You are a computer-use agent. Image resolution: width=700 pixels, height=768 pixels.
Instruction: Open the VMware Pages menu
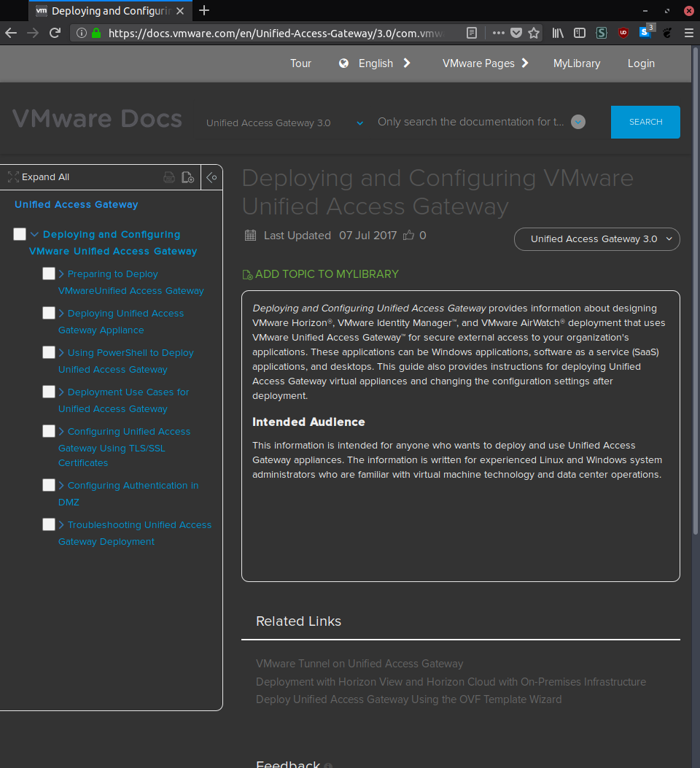486,63
